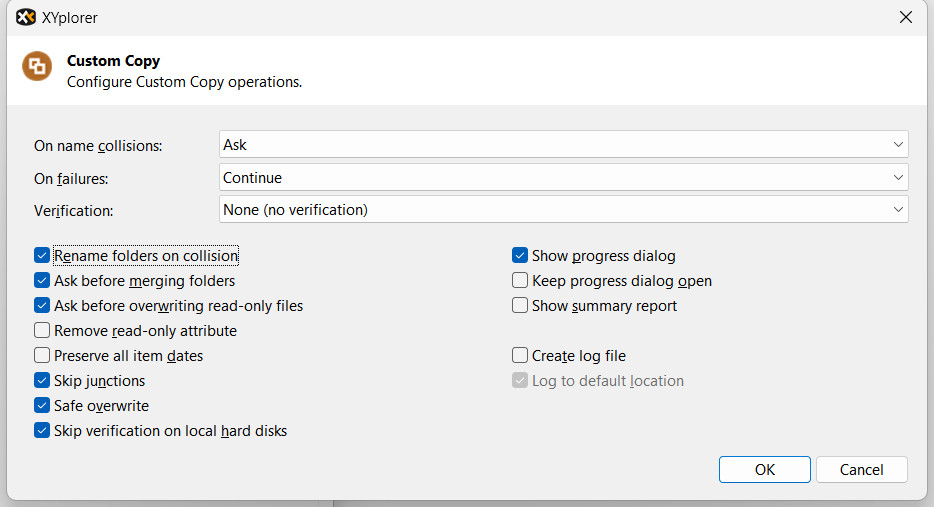The image size is (934, 507).
Task: Disable Ask before merging folders
Action: [42, 281]
